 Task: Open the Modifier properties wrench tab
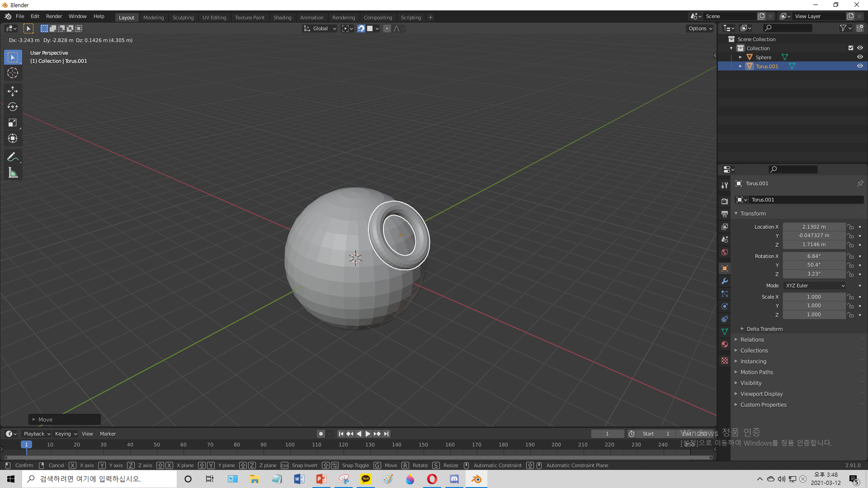pyautogui.click(x=725, y=281)
